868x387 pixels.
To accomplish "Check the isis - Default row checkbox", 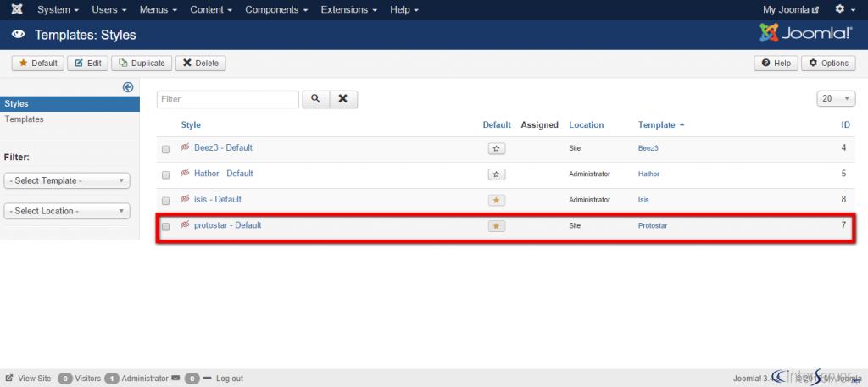I will pyautogui.click(x=165, y=201).
